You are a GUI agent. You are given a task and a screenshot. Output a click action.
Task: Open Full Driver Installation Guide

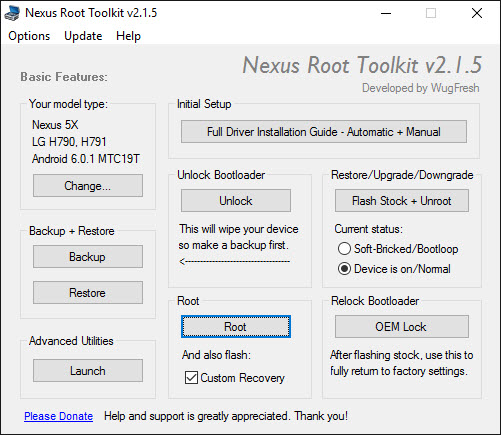pyautogui.click(x=324, y=132)
